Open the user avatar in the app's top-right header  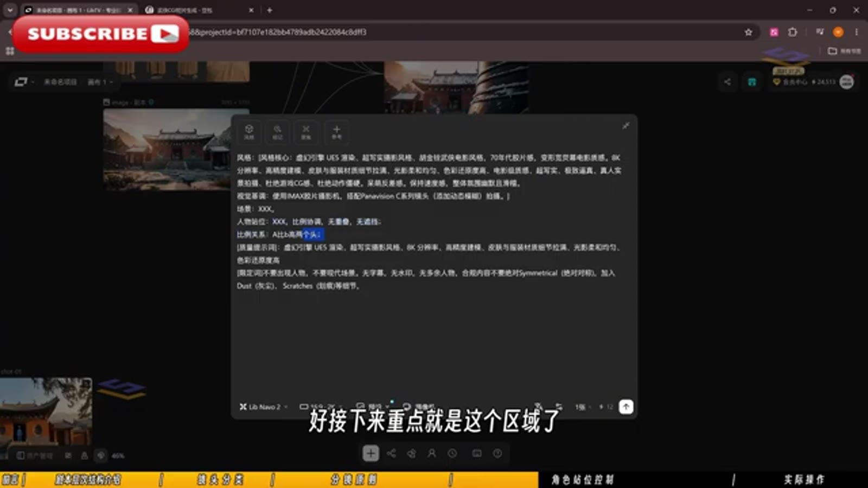pyautogui.click(x=846, y=82)
